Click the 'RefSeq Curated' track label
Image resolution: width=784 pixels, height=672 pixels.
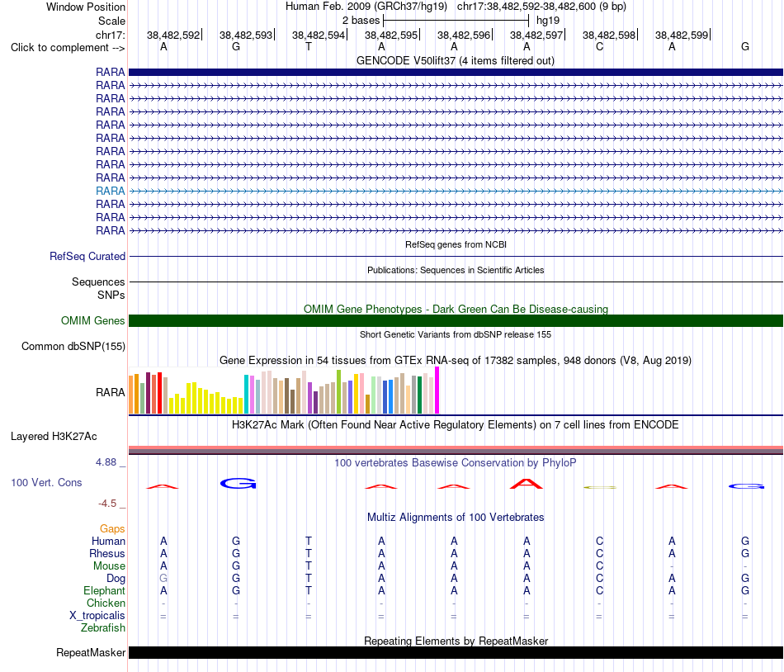[x=87, y=257]
